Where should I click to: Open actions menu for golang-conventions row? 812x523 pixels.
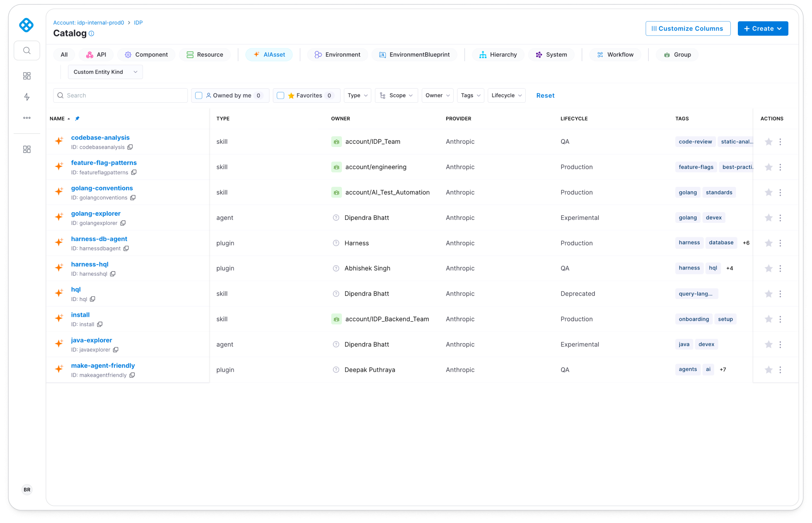pos(780,193)
